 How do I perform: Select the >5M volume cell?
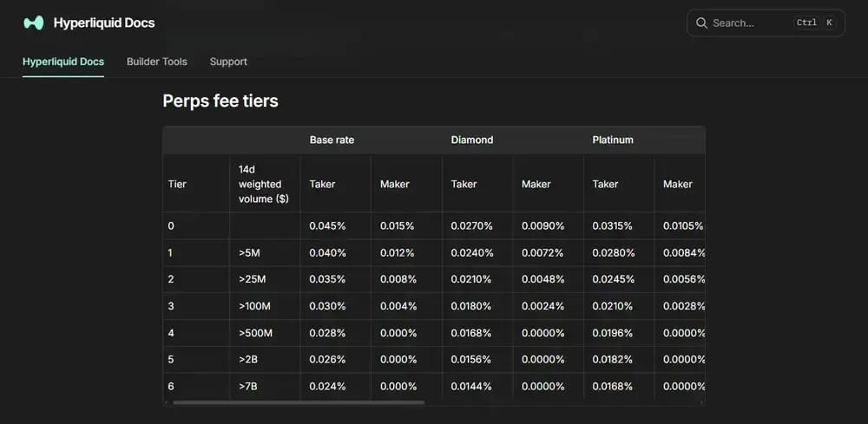265,252
